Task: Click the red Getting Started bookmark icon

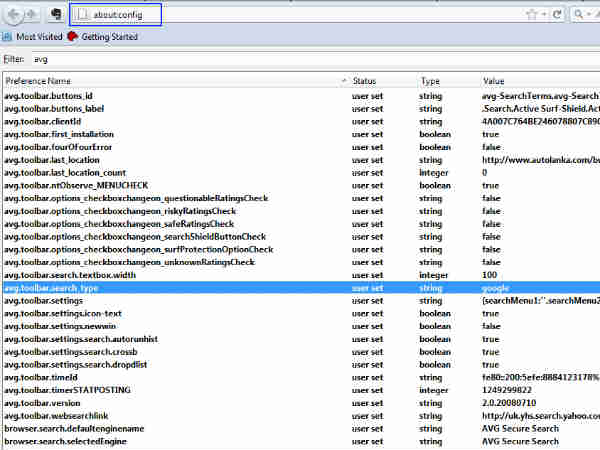Action: 72,36
